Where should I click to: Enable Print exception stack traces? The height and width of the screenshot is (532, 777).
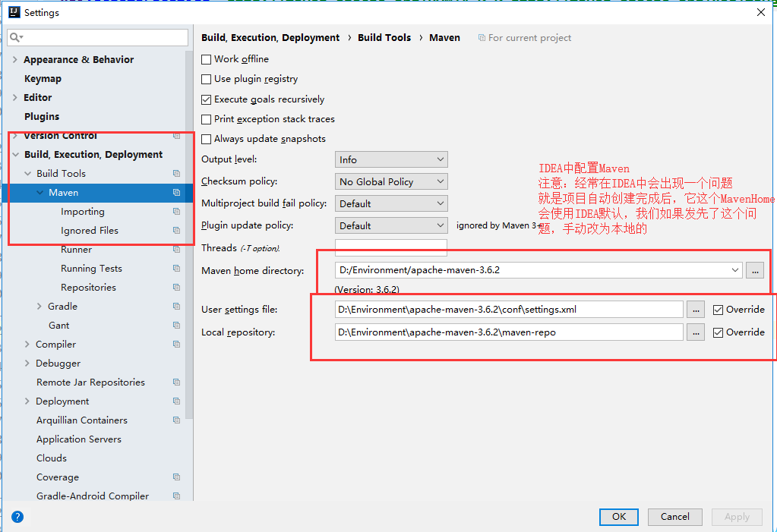(x=206, y=119)
